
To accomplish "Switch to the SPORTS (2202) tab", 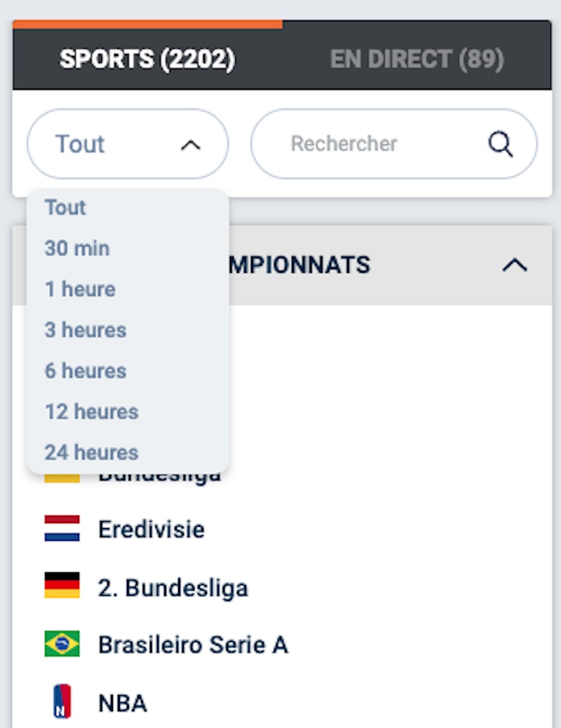I will tap(147, 60).
